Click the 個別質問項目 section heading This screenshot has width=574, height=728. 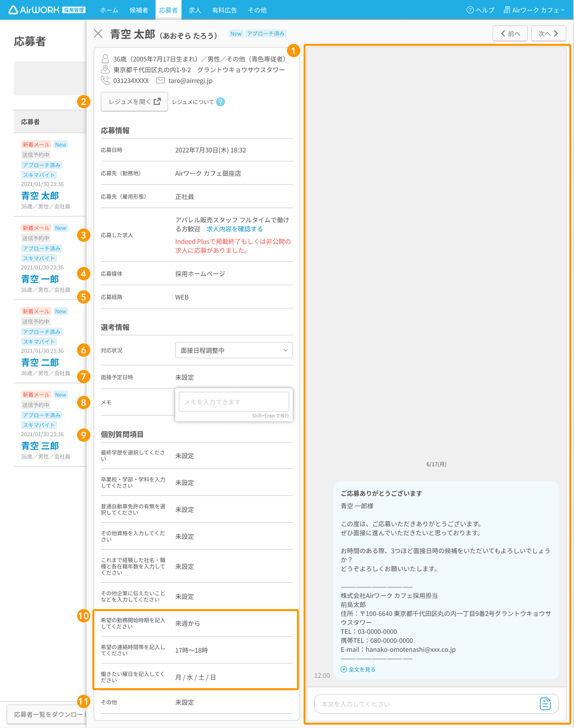(122, 434)
